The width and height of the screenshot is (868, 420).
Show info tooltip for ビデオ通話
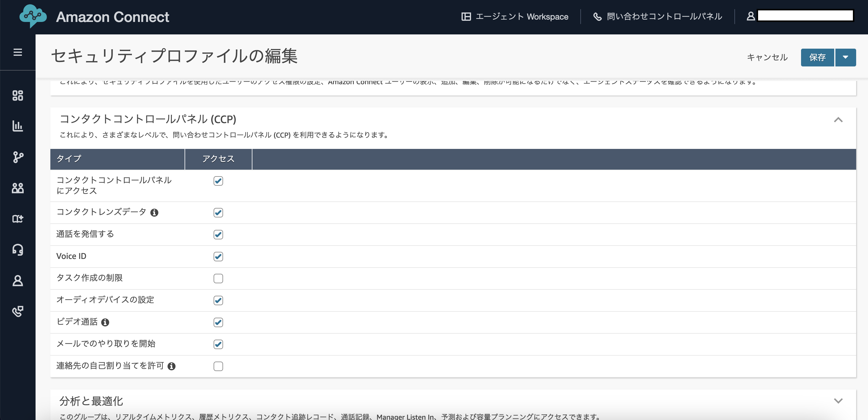coord(105,322)
